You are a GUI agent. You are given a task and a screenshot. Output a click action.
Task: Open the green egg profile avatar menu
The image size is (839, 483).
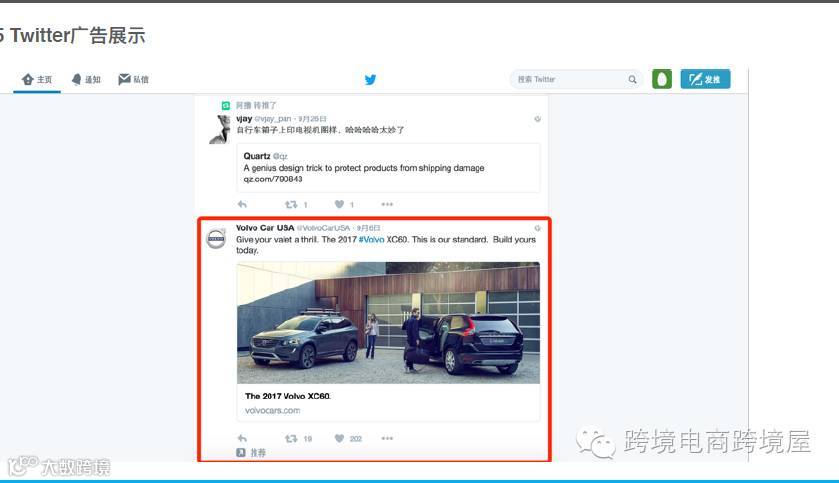point(662,79)
